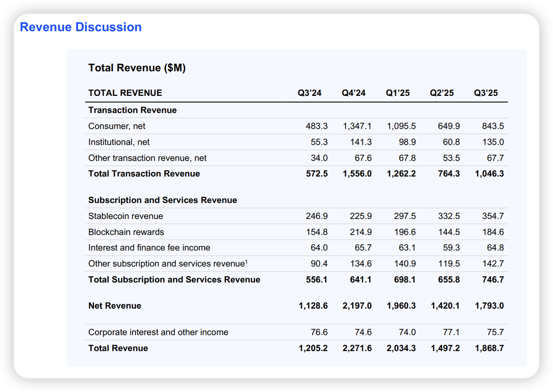Click the Consumer, net row label

click(117, 126)
